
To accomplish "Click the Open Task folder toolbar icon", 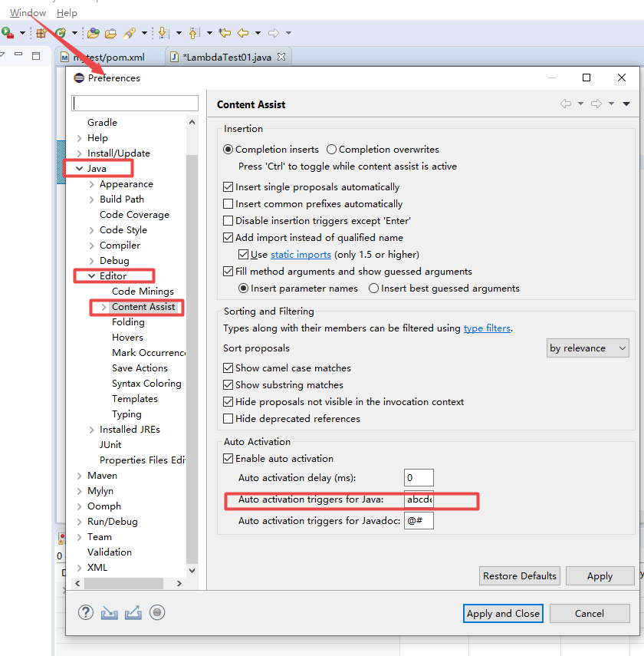I will click(110, 33).
